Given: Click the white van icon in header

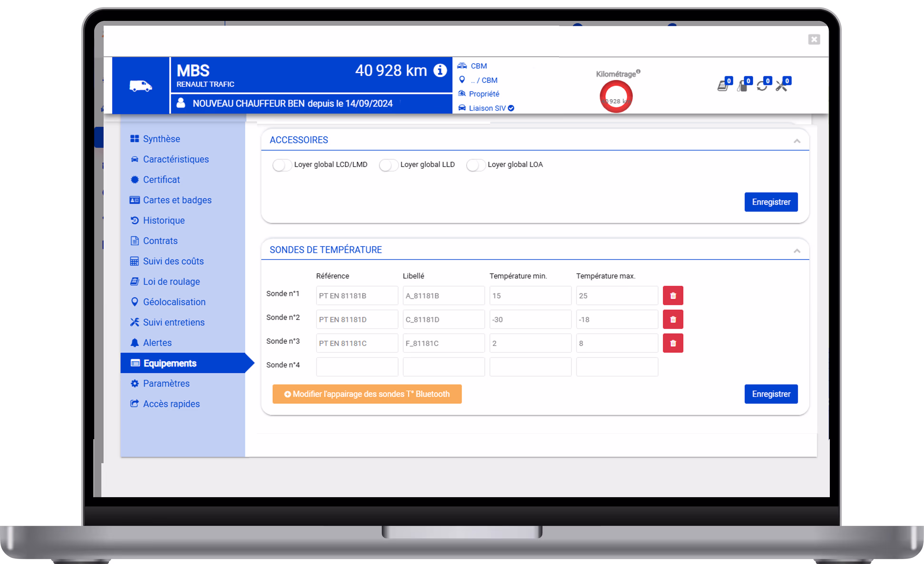Looking at the screenshot, I should (141, 86).
